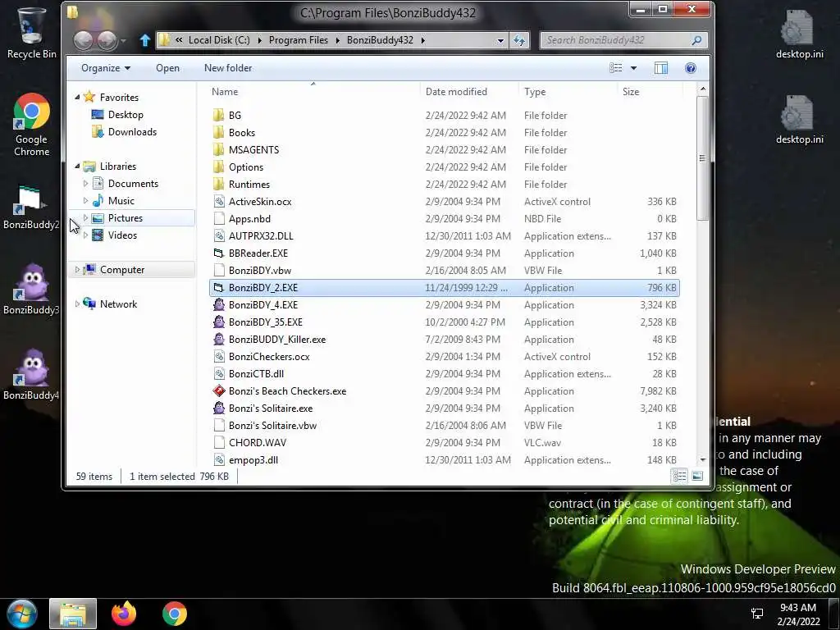Click the New folder button
The image size is (840, 630).
tap(228, 68)
